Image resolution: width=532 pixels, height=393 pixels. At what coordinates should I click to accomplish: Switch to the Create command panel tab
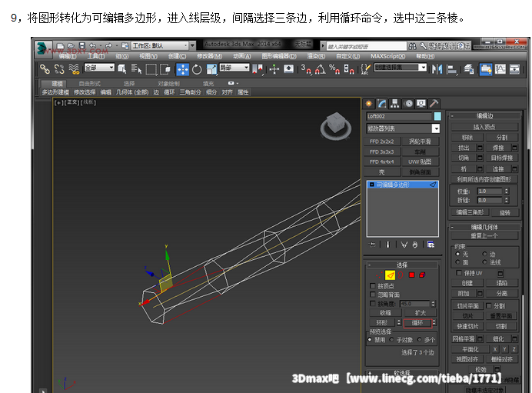coord(369,104)
